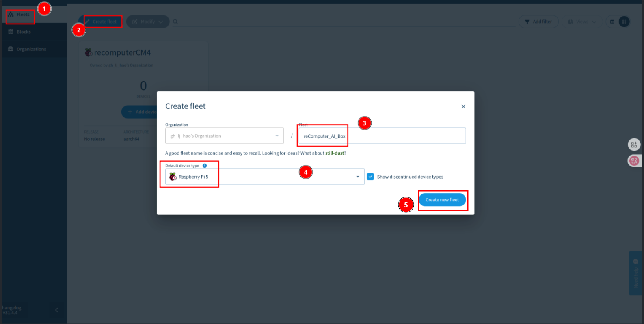Open the Views dropdown
This screenshot has width=644, height=324.
point(582,22)
